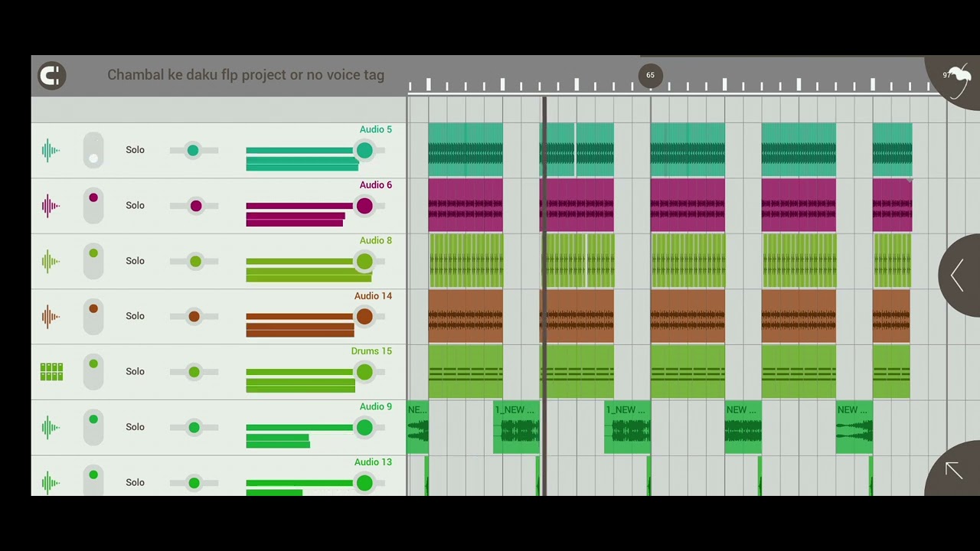
Task: Tap the magnet snap icon in header
Action: point(52,76)
